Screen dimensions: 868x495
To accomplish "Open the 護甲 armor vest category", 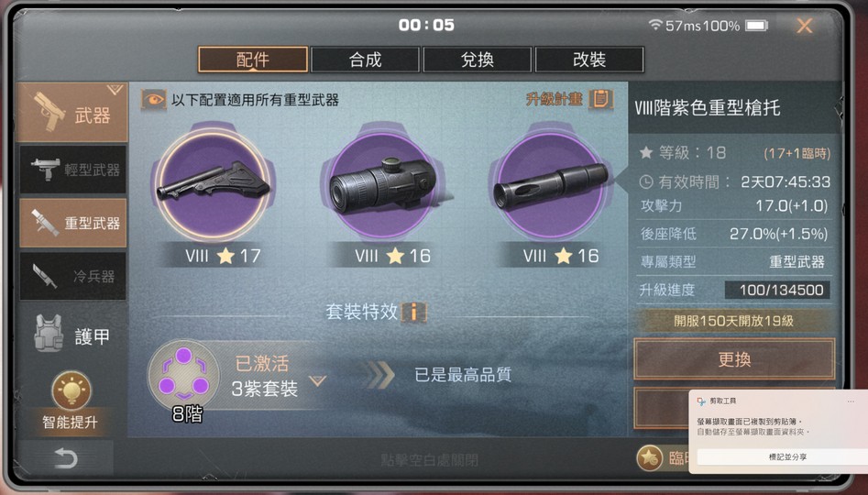I will pos(72,335).
